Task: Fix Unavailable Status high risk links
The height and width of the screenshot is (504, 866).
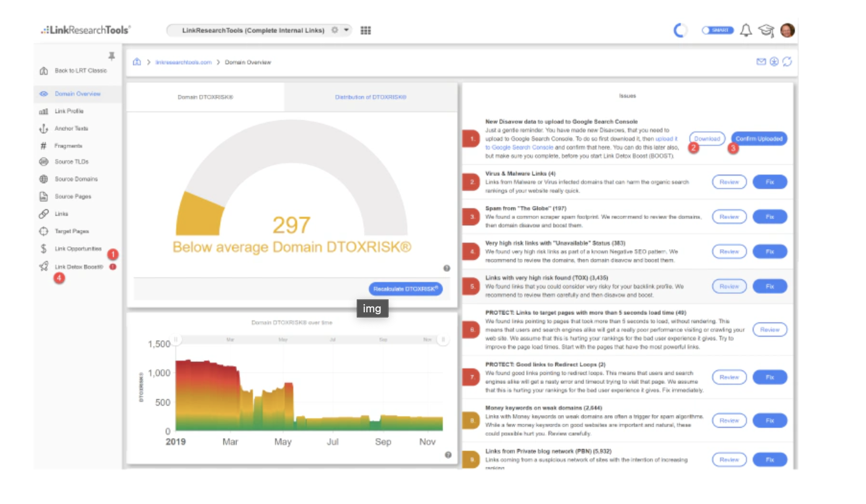Action: pos(770,252)
